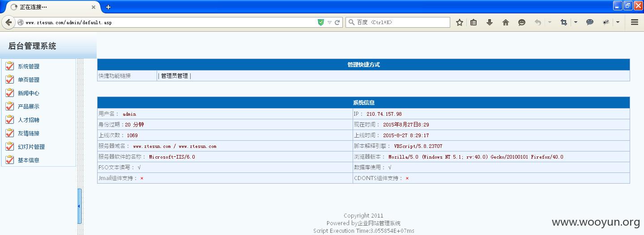The height and width of the screenshot is (235, 644).
Task: Click the checkmark icon beside 单页管理
Action: coord(9,80)
